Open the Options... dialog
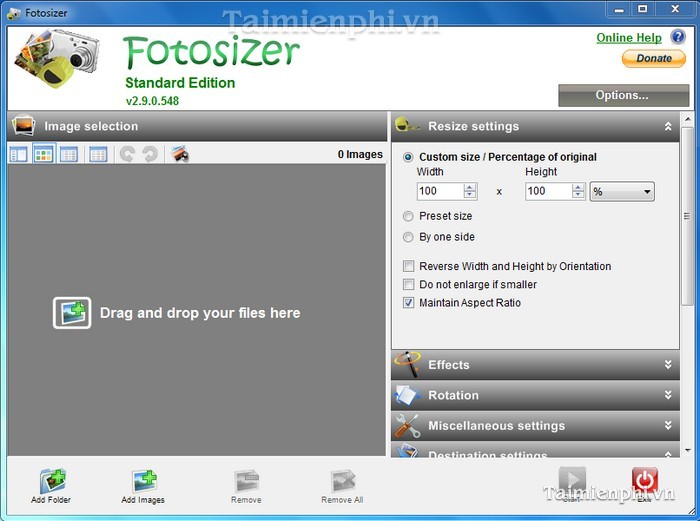Image resolution: width=700 pixels, height=521 pixels. [x=624, y=95]
